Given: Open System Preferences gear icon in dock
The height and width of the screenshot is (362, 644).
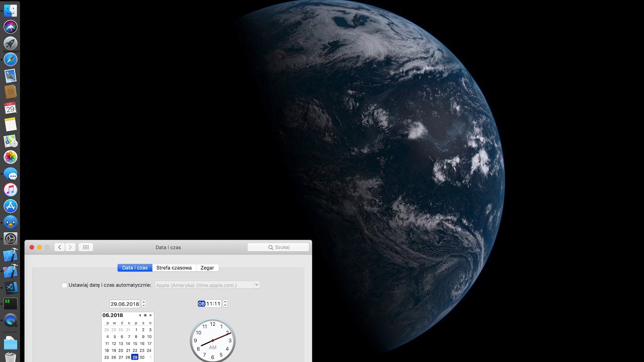Looking at the screenshot, I should point(11,238).
